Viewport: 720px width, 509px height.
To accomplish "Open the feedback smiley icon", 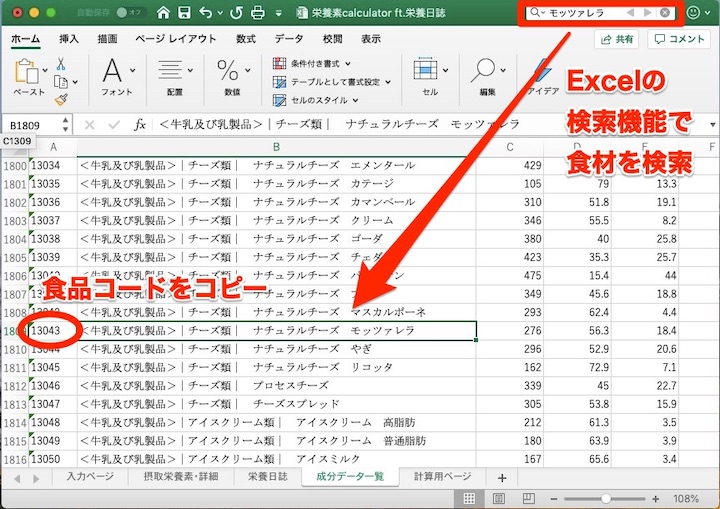I will [693, 12].
